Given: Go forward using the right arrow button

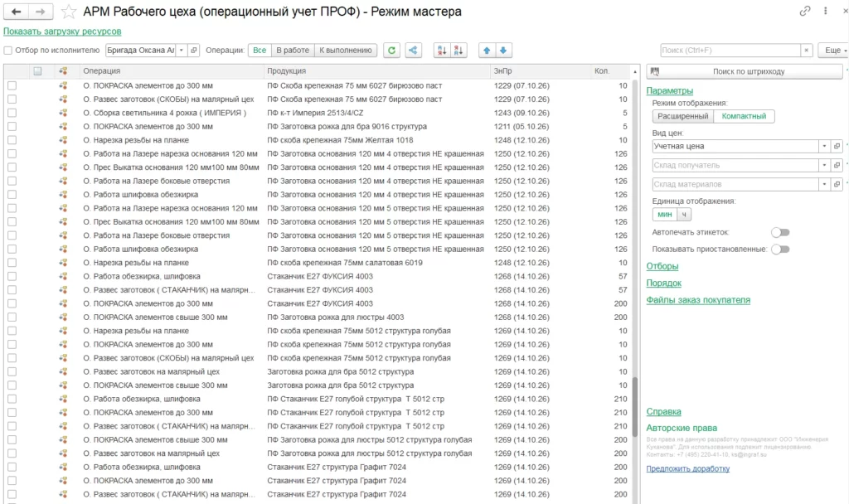Looking at the screenshot, I should coord(41,12).
